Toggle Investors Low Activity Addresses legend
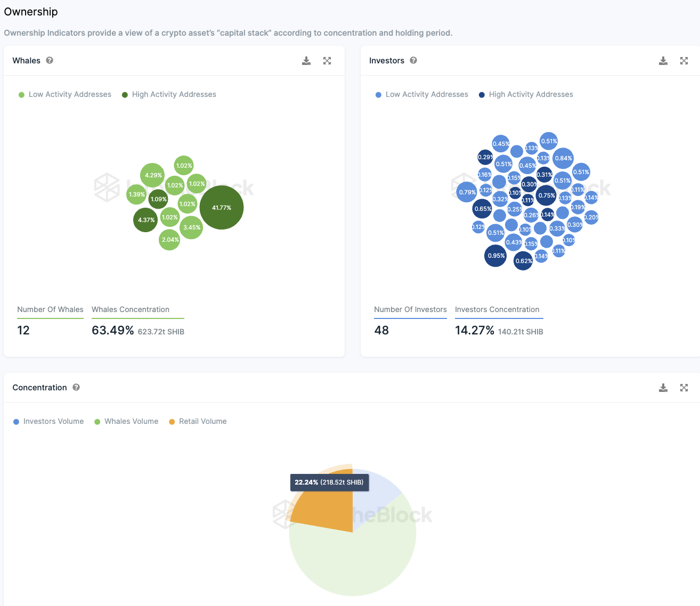 pyautogui.click(x=422, y=94)
